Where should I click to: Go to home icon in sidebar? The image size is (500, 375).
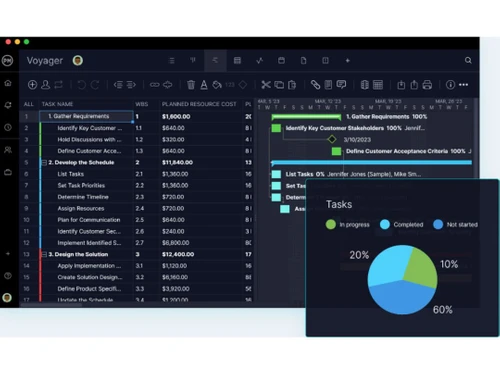pyautogui.click(x=8, y=83)
